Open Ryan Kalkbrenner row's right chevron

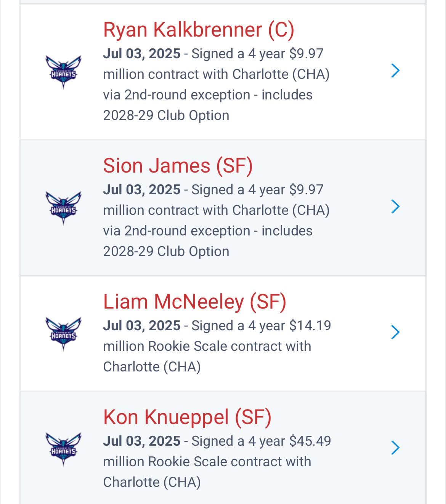[x=395, y=70]
